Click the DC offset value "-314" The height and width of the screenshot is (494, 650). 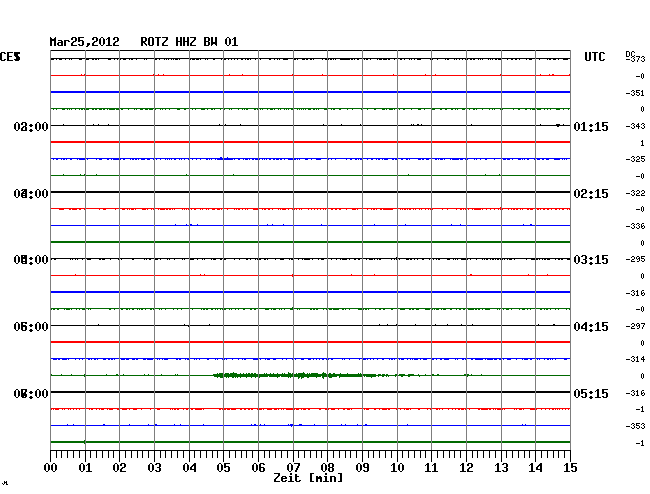635,359
